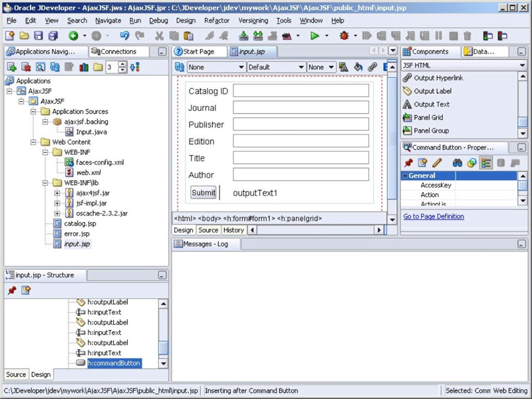Click the Catalog ID input field
Viewport: 532px width, 399px height.
click(301, 90)
